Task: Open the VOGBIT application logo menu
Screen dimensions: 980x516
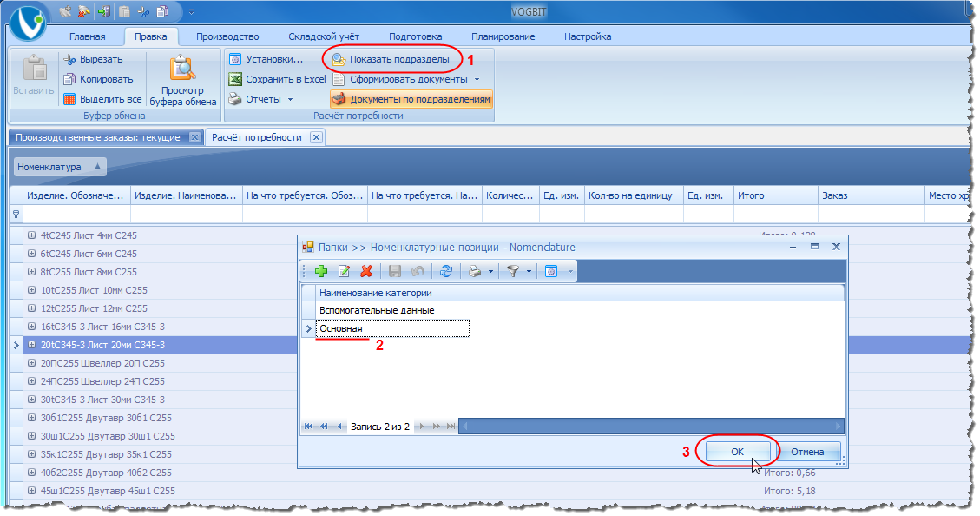Action: tap(28, 22)
